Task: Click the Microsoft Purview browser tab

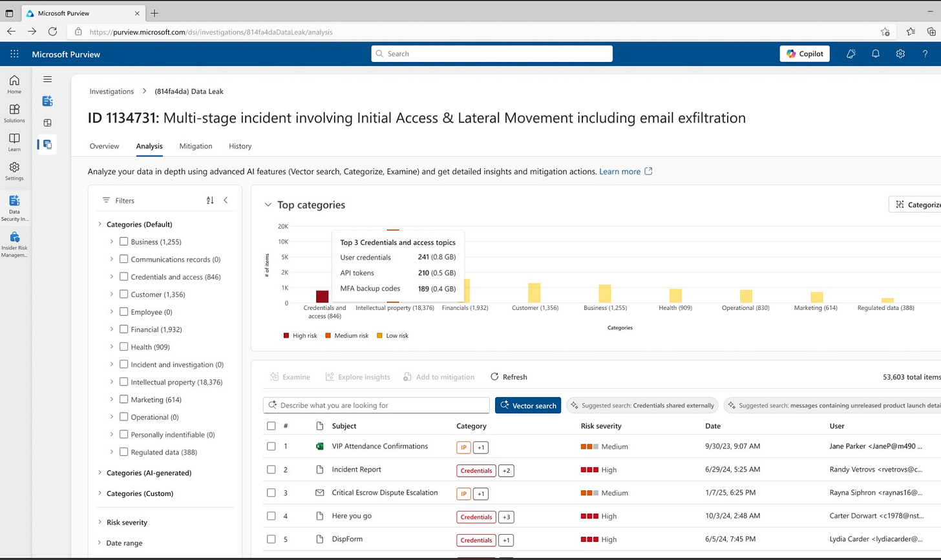Action: click(x=83, y=13)
